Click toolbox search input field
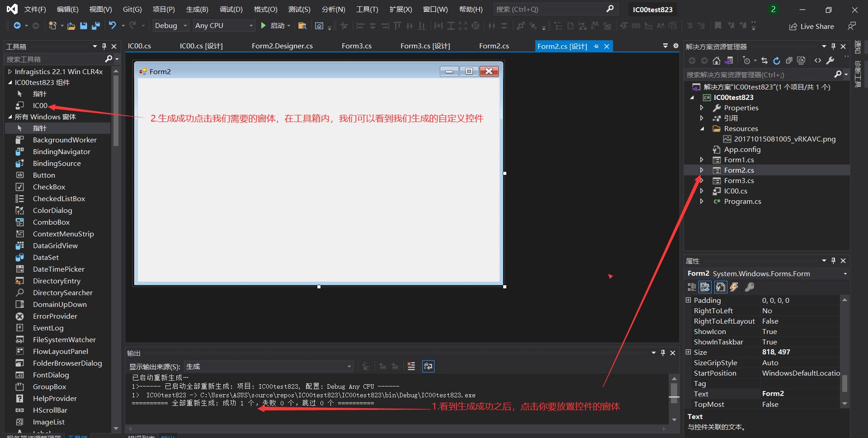 (x=54, y=59)
